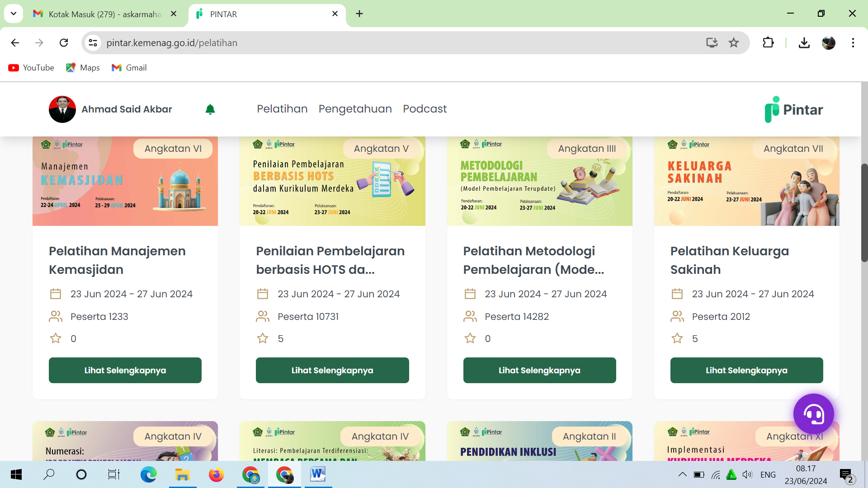This screenshot has width=868, height=488.
Task: Click Lihat Selengkapnya for Pelatihan Keluarga Sakinah
Action: click(746, 370)
